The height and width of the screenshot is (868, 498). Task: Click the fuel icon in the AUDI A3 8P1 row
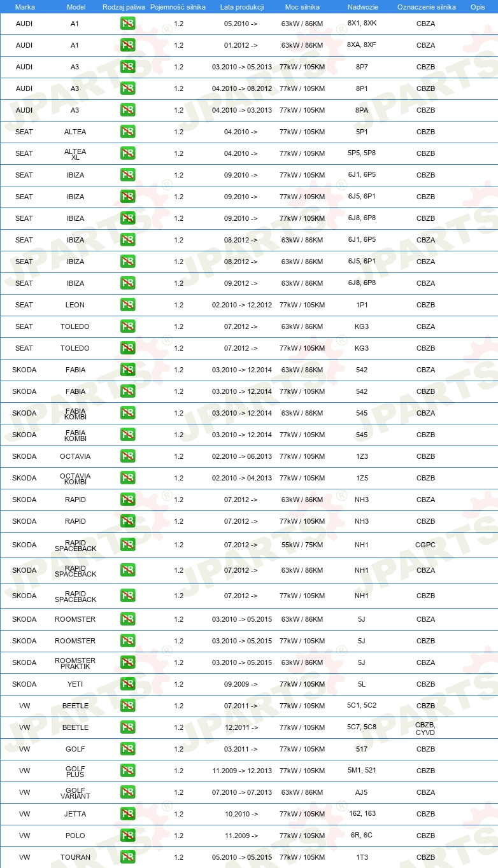click(127, 88)
